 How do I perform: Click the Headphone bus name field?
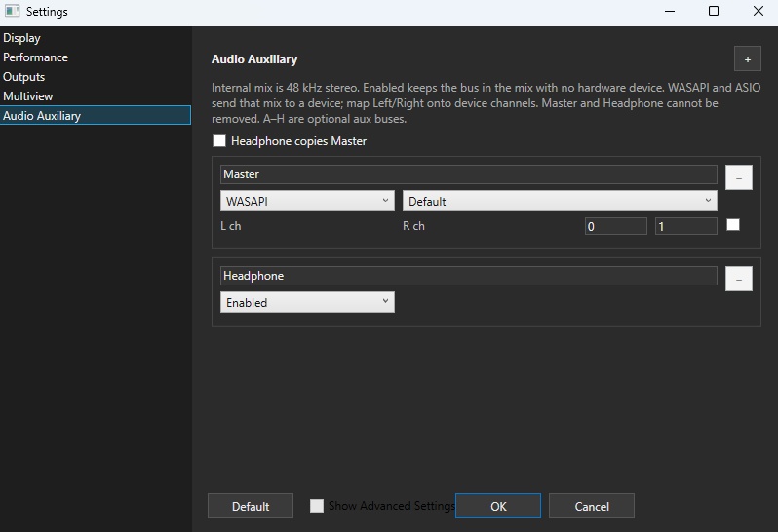[x=468, y=276]
